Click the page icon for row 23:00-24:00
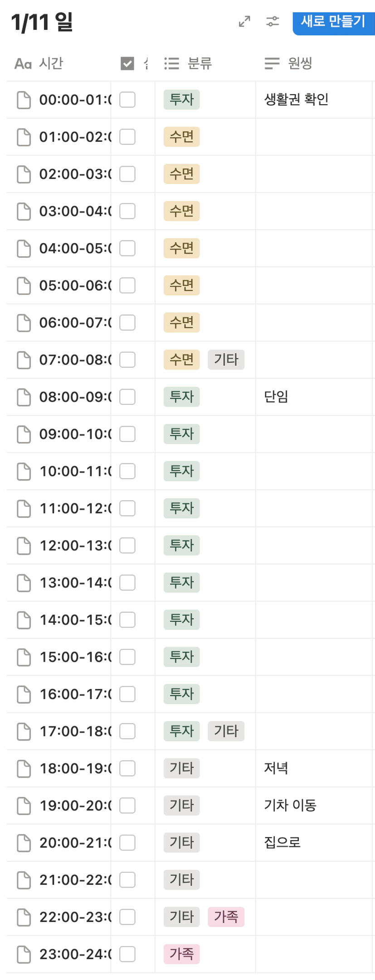Screen dimensions: 375x980 [x=24, y=954]
